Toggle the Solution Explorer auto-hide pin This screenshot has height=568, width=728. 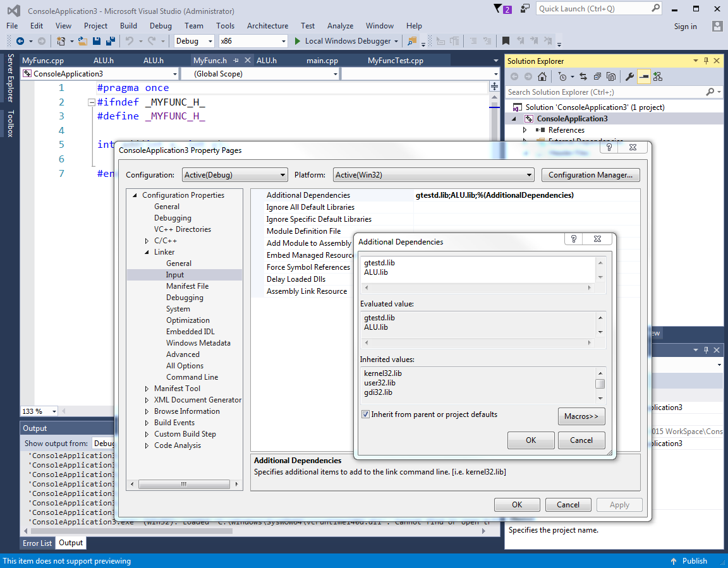point(706,61)
